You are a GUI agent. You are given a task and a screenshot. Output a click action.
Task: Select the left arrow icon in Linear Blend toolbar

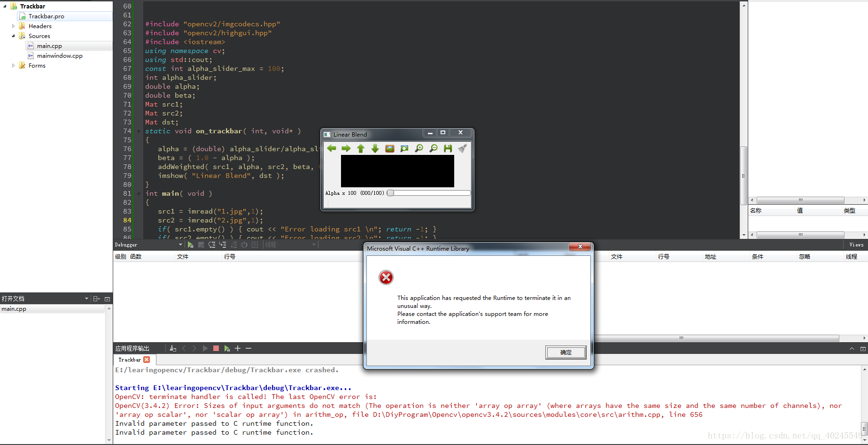[x=332, y=148]
